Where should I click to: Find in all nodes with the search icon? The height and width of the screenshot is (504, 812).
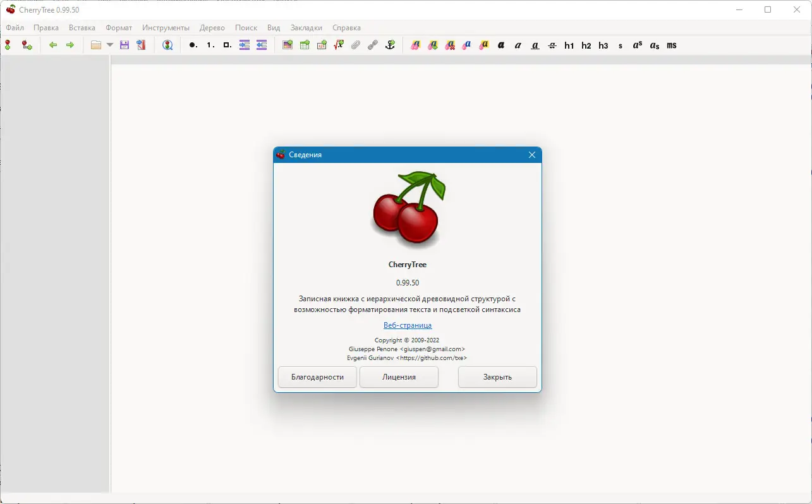[167, 45]
